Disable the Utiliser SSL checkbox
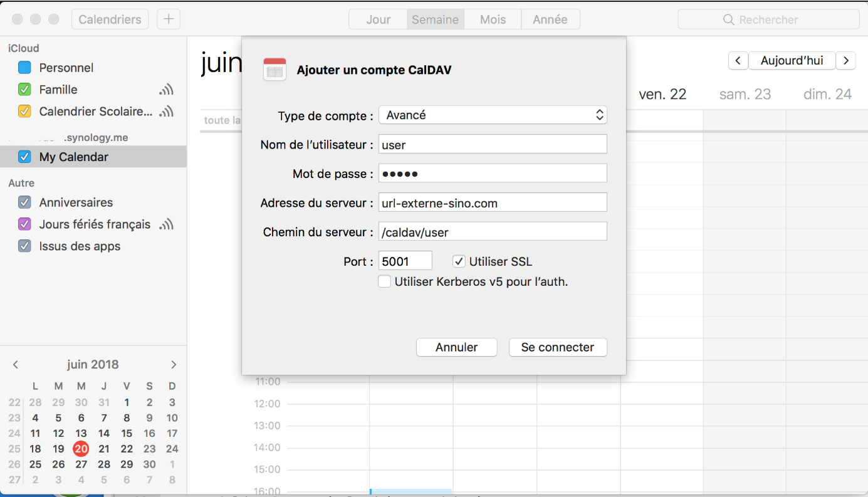Viewport: 868px width, 497px height. tap(459, 261)
